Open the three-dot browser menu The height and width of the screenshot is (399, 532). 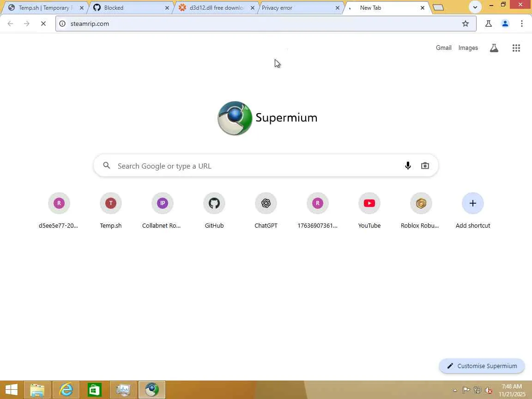coord(521,24)
